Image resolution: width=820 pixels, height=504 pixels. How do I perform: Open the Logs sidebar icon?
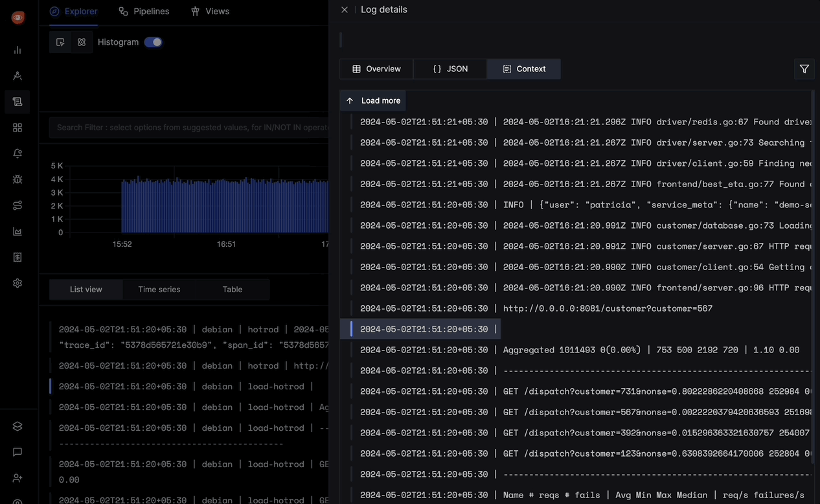point(17,102)
